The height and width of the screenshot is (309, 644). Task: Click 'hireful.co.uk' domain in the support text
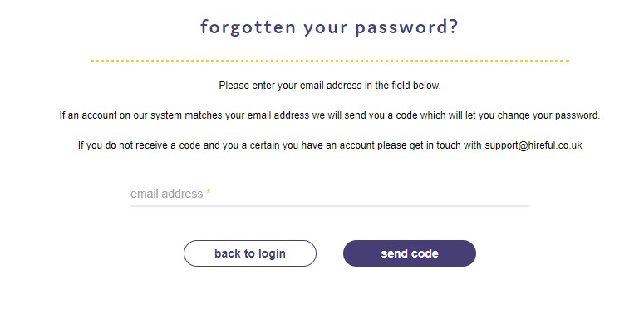[555, 145]
